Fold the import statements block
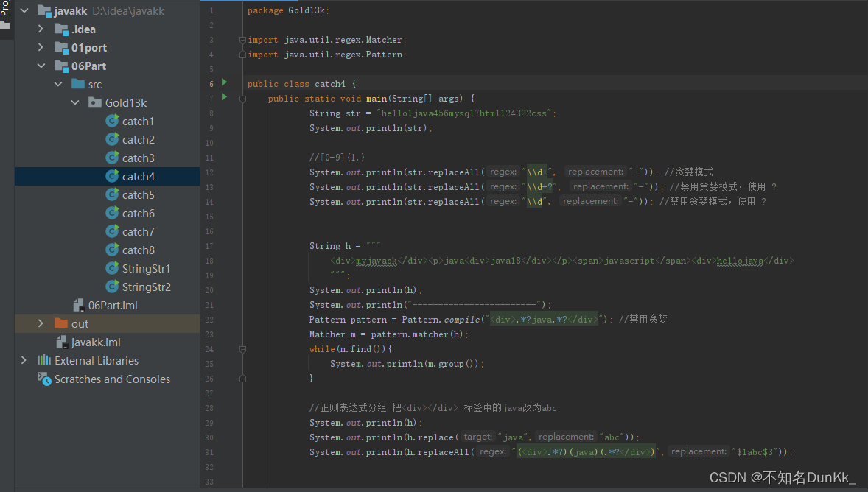The height and width of the screenshot is (492, 868). click(242, 40)
